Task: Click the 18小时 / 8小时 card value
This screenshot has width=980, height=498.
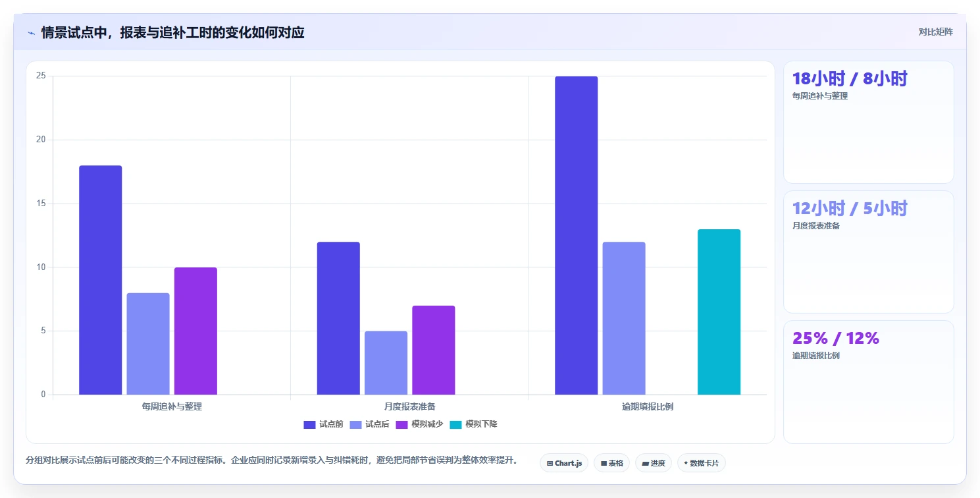Action: (x=850, y=79)
